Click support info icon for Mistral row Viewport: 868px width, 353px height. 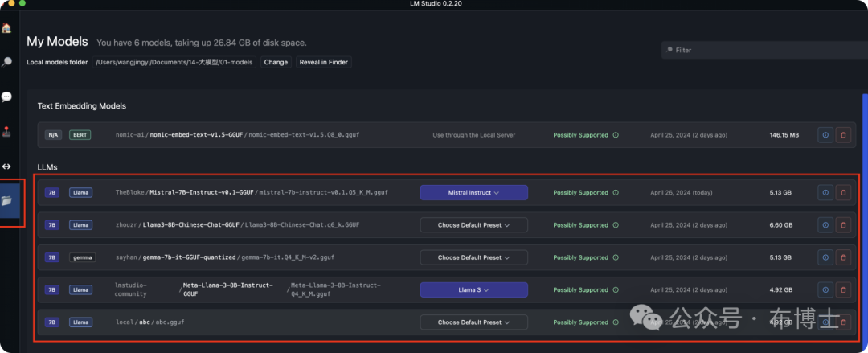pyautogui.click(x=616, y=193)
